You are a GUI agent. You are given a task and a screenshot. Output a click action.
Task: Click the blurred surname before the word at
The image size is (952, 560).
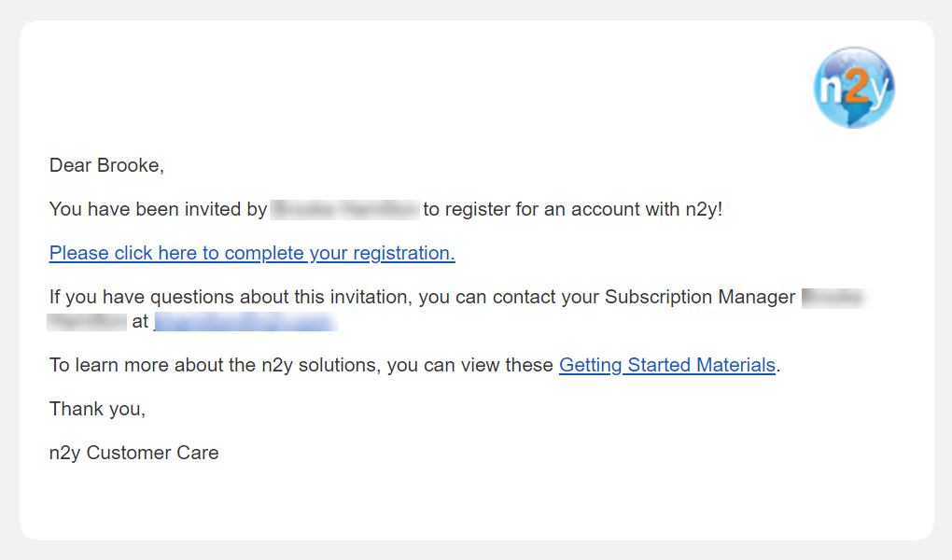click(x=87, y=321)
